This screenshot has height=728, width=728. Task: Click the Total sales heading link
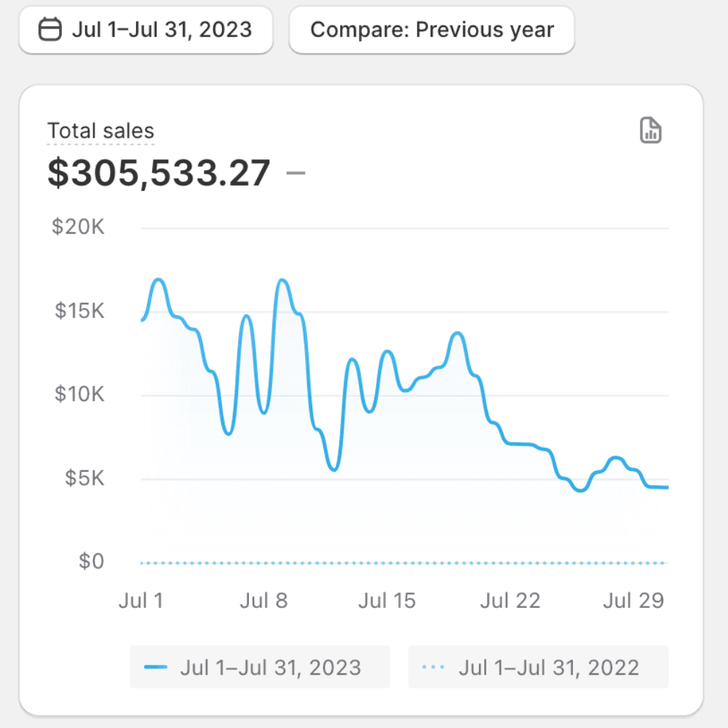pyautogui.click(x=100, y=131)
